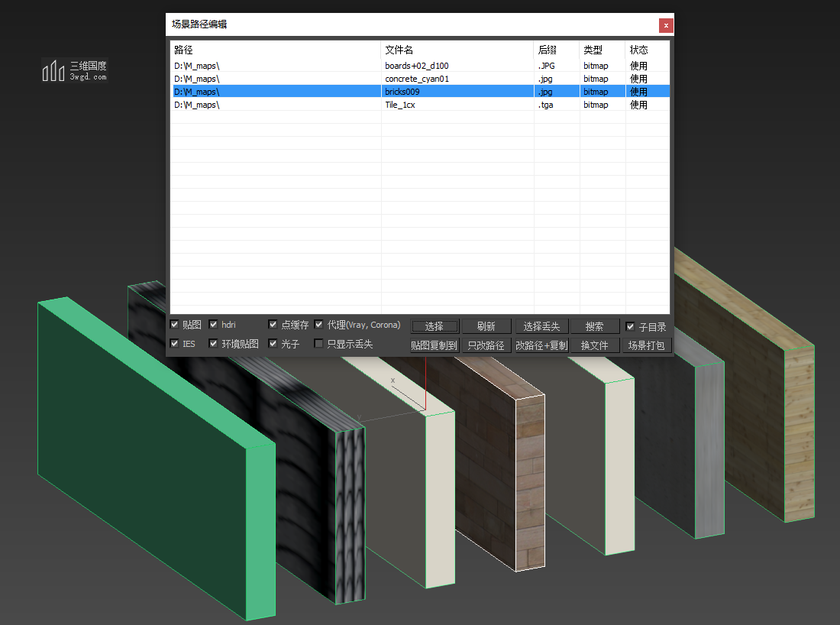Viewport: 840px width, 625px height.
Task: Select the boards+02_d100 row
Action: pyautogui.click(x=417, y=66)
